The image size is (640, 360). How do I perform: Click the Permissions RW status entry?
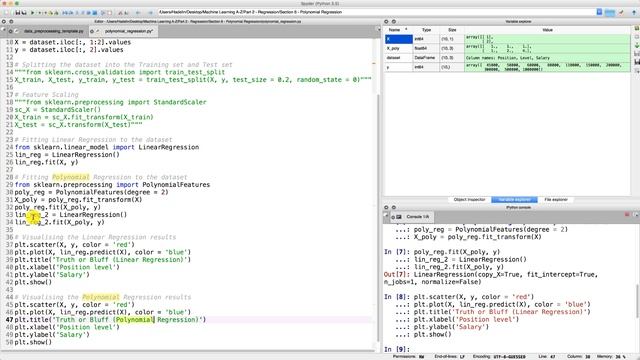(408, 356)
